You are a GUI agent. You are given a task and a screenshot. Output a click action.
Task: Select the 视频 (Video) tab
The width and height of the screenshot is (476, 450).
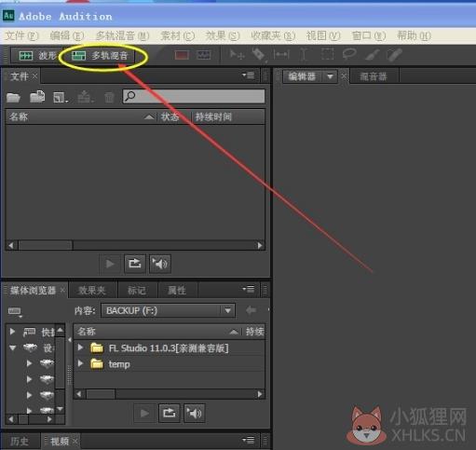(x=60, y=441)
